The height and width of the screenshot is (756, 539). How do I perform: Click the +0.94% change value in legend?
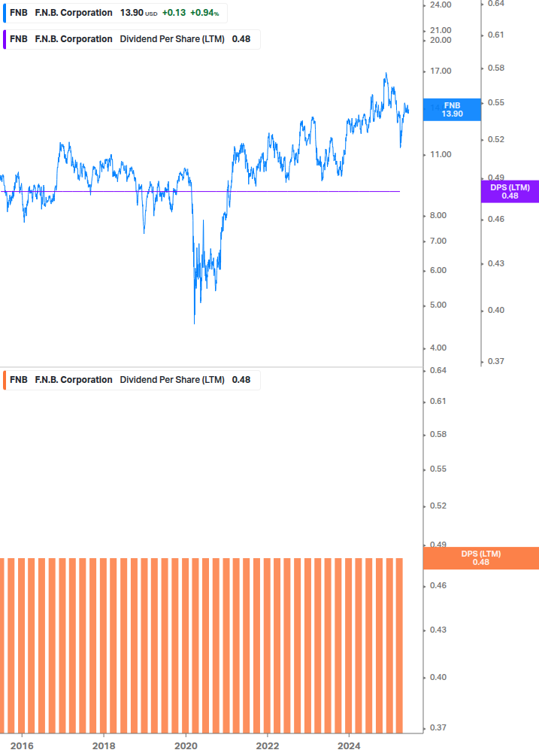pos(204,13)
